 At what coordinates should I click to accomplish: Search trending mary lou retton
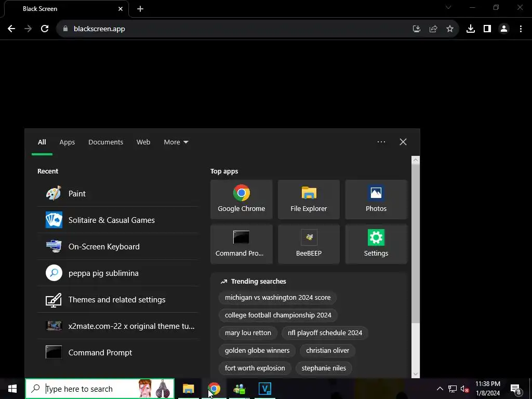pyautogui.click(x=248, y=333)
